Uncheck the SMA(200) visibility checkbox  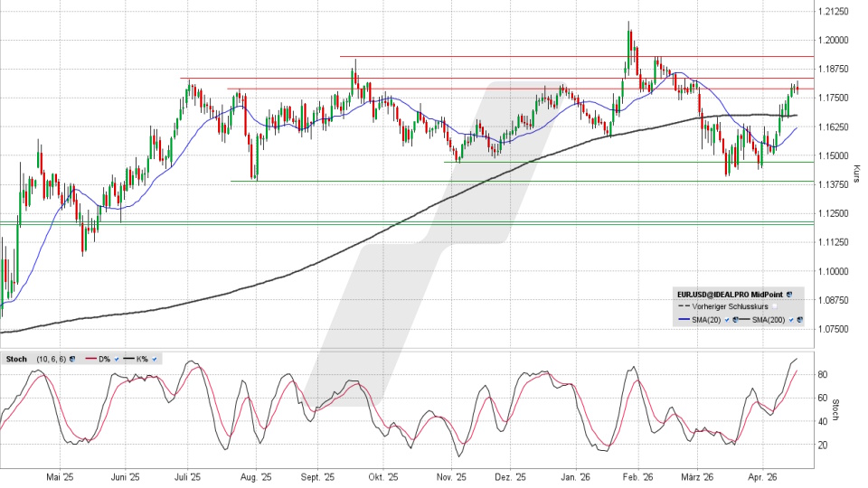tap(791, 320)
